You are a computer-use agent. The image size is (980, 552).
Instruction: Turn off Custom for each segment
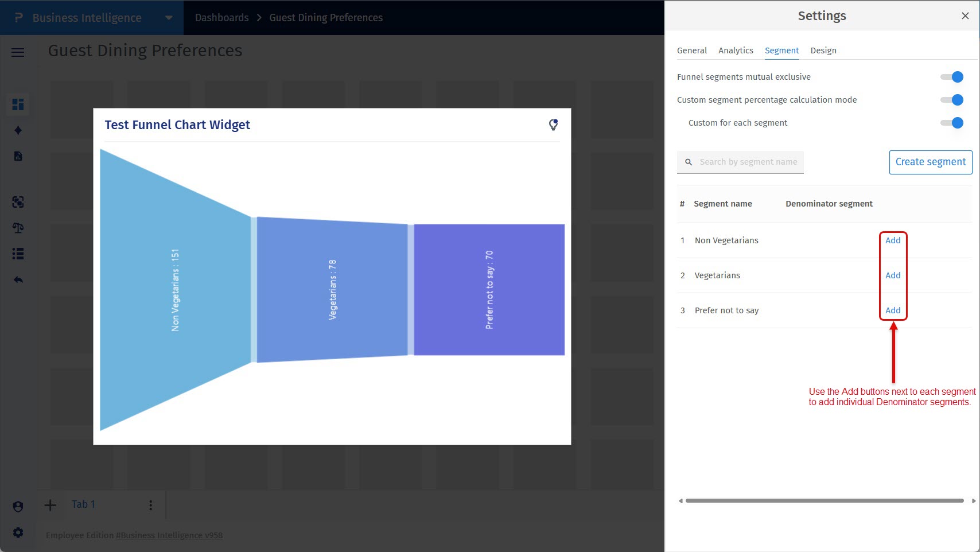(x=952, y=122)
